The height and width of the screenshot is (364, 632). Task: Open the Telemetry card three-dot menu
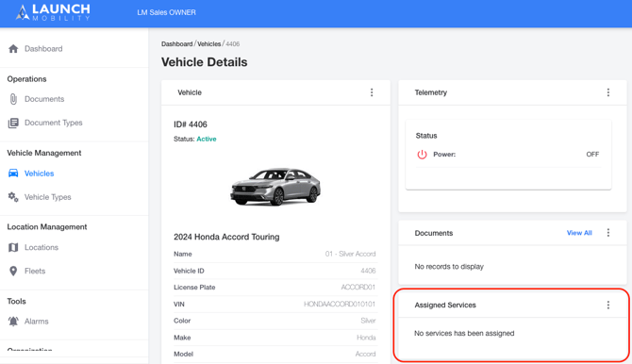tap(608, 92)
